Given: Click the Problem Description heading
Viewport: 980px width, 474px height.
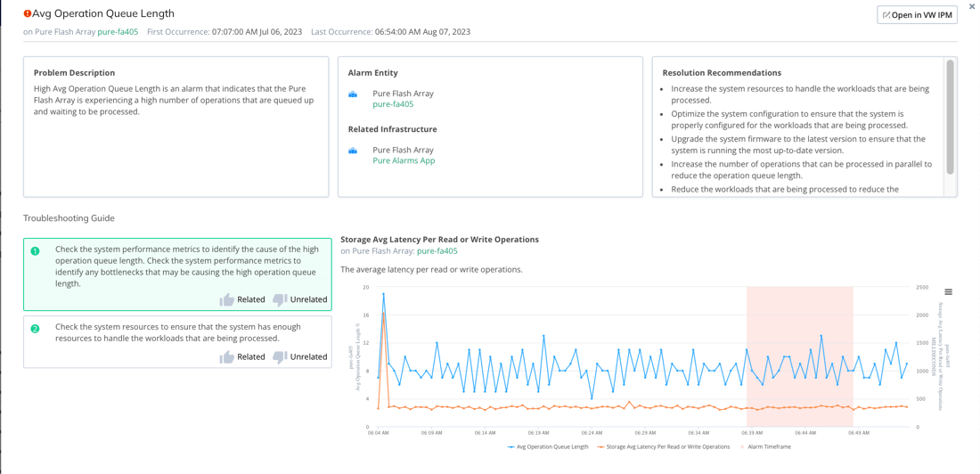Looking at the screenshot, I should (x=74, y=73).
